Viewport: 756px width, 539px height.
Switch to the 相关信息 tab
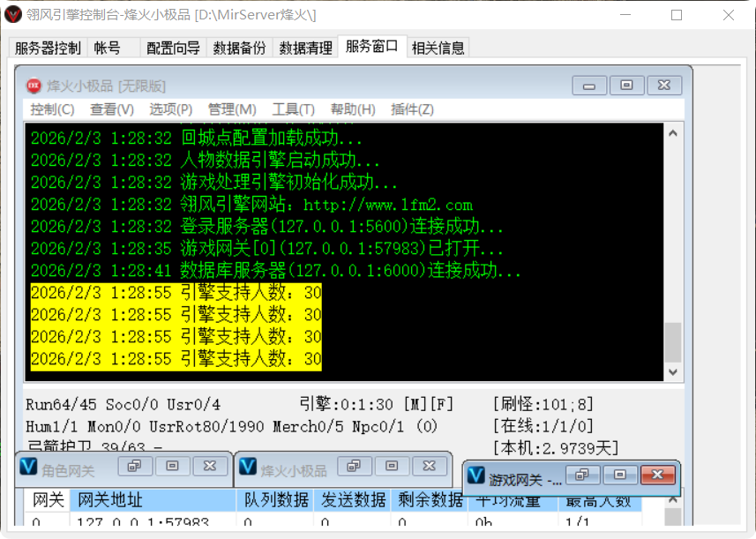pyautogui.click(x=437, y=48)
